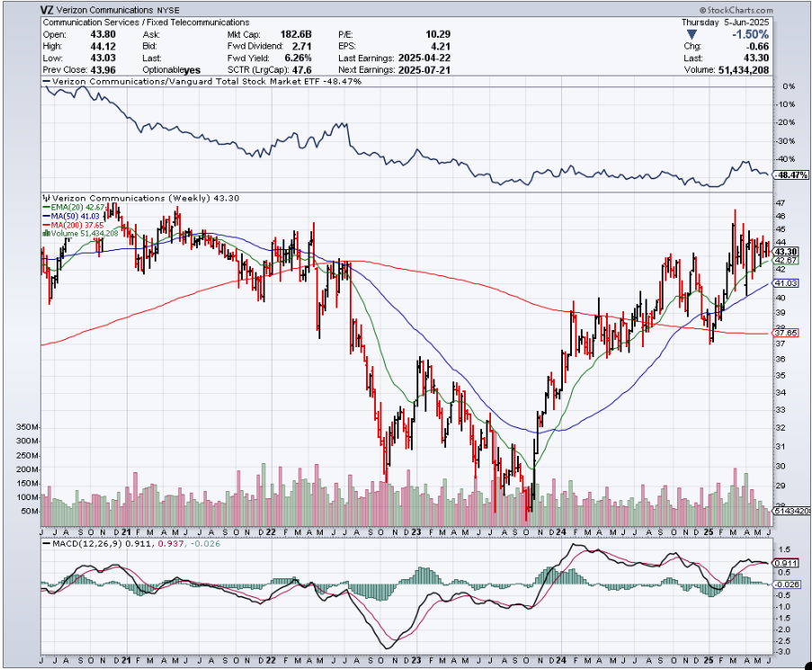The height and width of the screenshot is (670, 812).
Task: Click the Bid label in the quote header
Action: (150, 47)
